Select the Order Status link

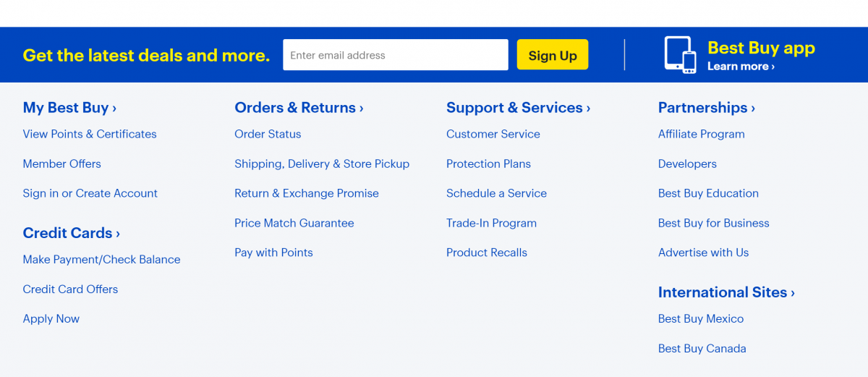coord(268,134)
